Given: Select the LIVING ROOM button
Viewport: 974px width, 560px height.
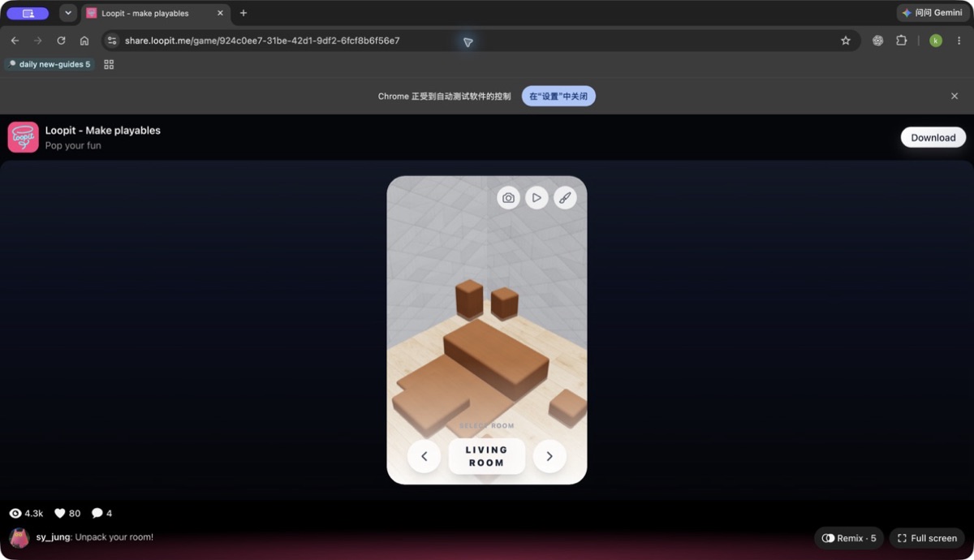Looking at the screenshot, I should [x=487, y=456].
